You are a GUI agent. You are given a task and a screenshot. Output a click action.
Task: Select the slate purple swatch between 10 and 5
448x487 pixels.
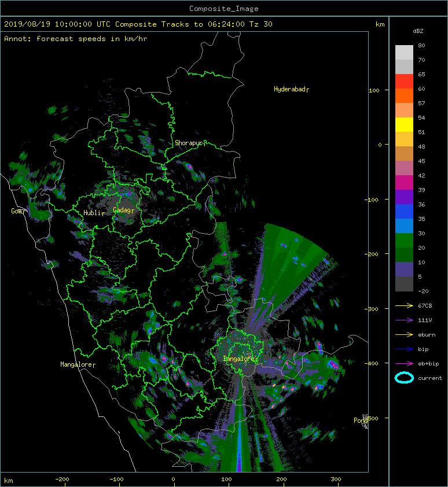click(404, 269)
